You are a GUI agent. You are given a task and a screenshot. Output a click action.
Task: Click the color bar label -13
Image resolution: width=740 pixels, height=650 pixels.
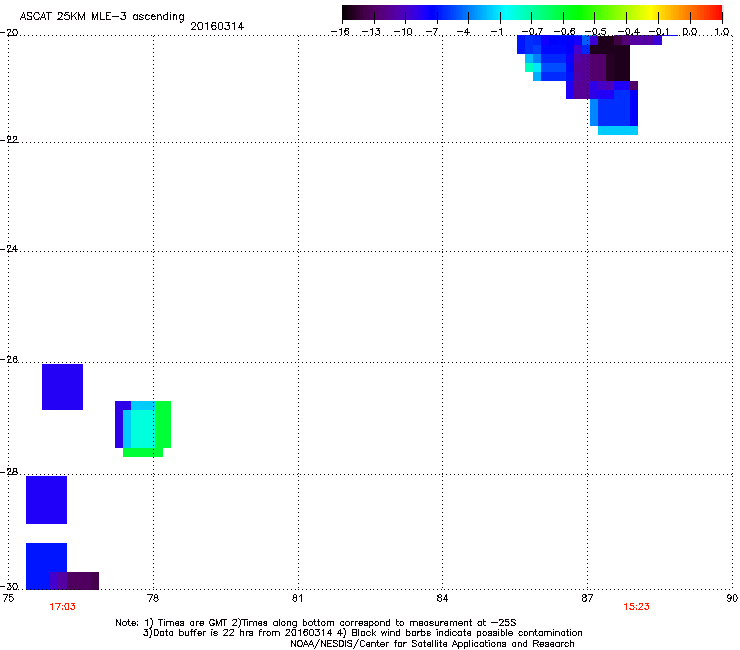pyautogui.click(x=371, y=32)
